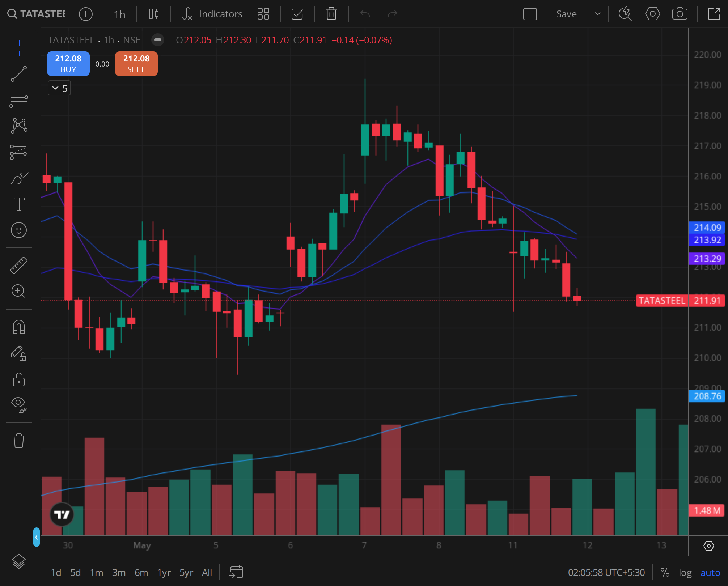728x586 pixels.
Task: Expand the Save options dropdown arrow
Action: 598,14
